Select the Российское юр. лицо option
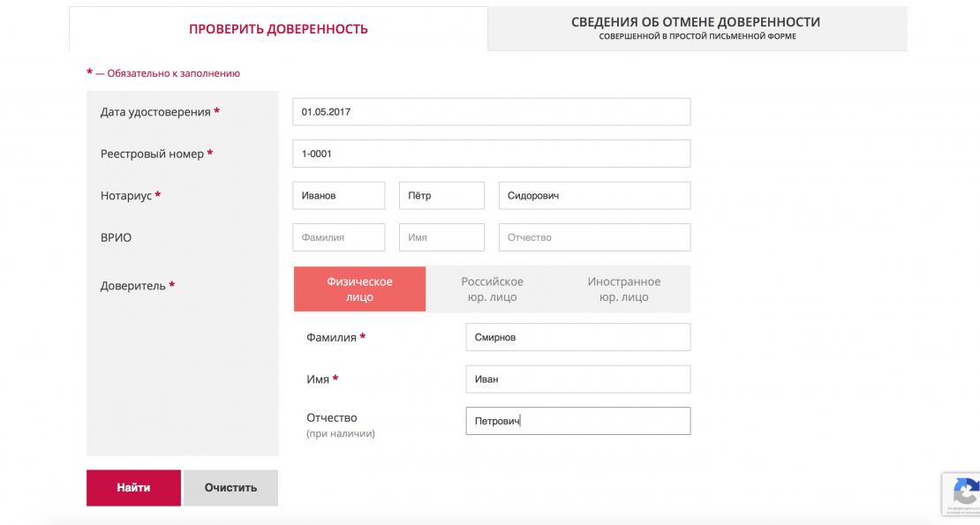980x525 pixels. coord(492,289)
